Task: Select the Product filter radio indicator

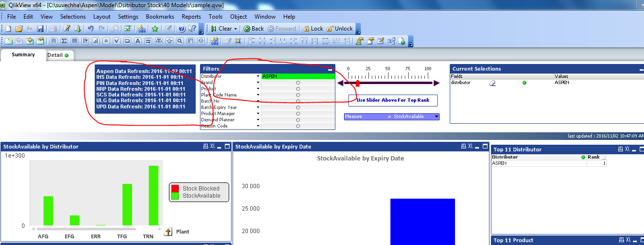Action: pos(298,89)
